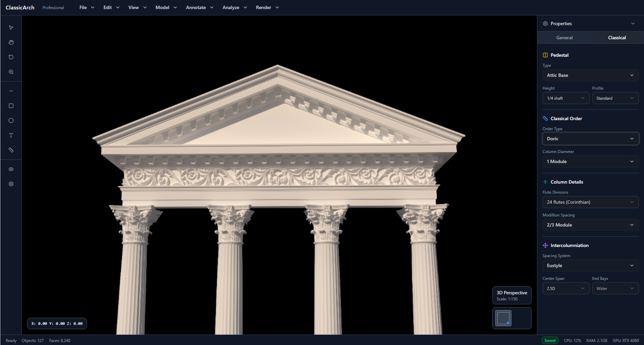Viewport: 644px width, 345px height.
Task: Open the Order Type dropdown showing Doric
Action: coord(590,139)
